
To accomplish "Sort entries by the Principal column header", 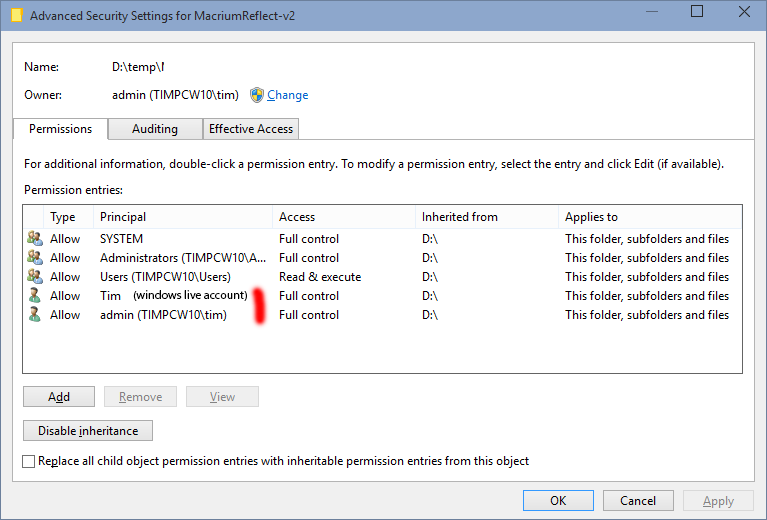I will click(182, 217).
